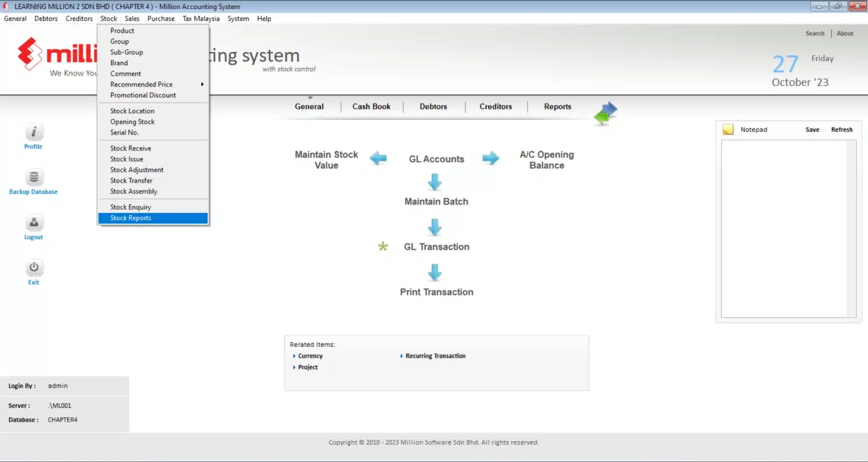Click the Notepad sticky-note icon

coord(728,129)
